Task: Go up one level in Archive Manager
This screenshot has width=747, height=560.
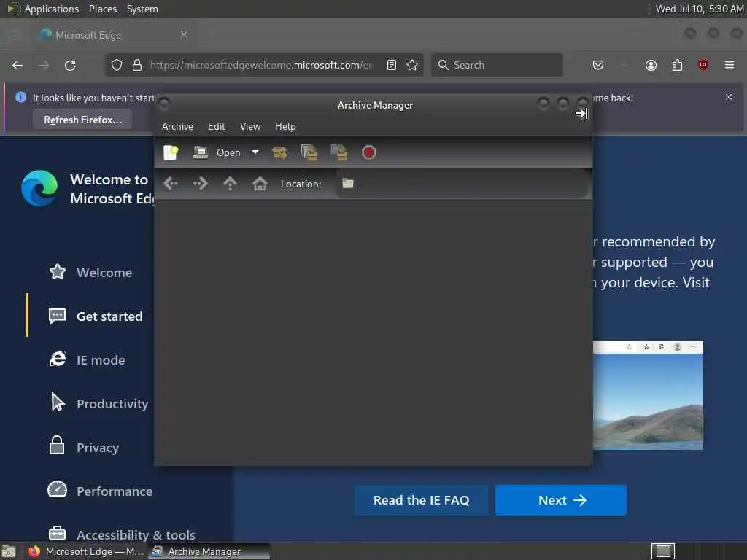Action: pos(230,183)
